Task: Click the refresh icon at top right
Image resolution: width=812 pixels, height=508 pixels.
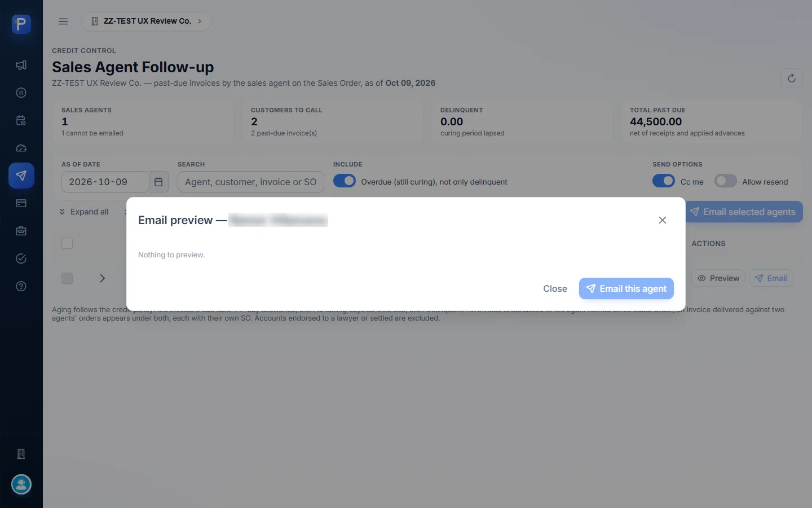Action: point(792,78)
